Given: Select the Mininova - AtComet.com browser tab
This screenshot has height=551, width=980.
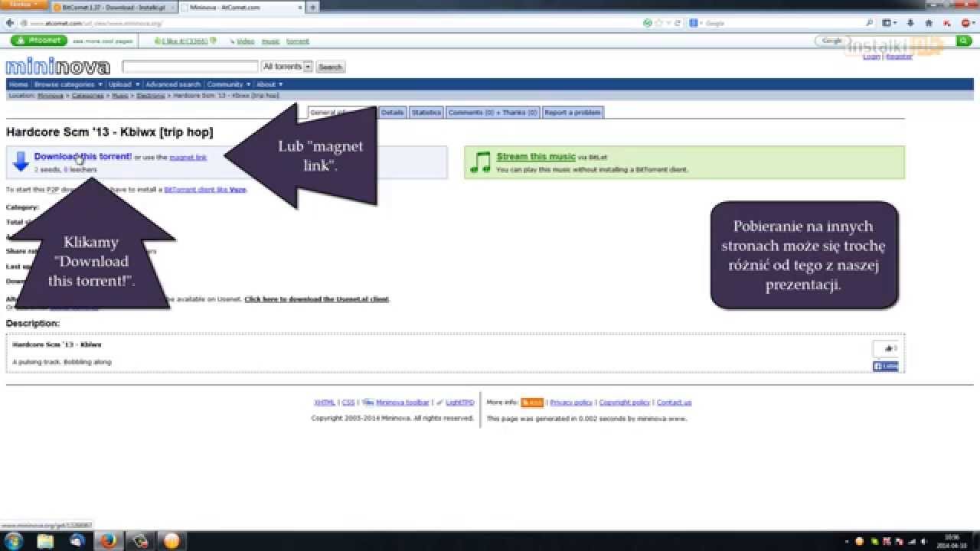Looking at the screenshot, I should 241,7.
